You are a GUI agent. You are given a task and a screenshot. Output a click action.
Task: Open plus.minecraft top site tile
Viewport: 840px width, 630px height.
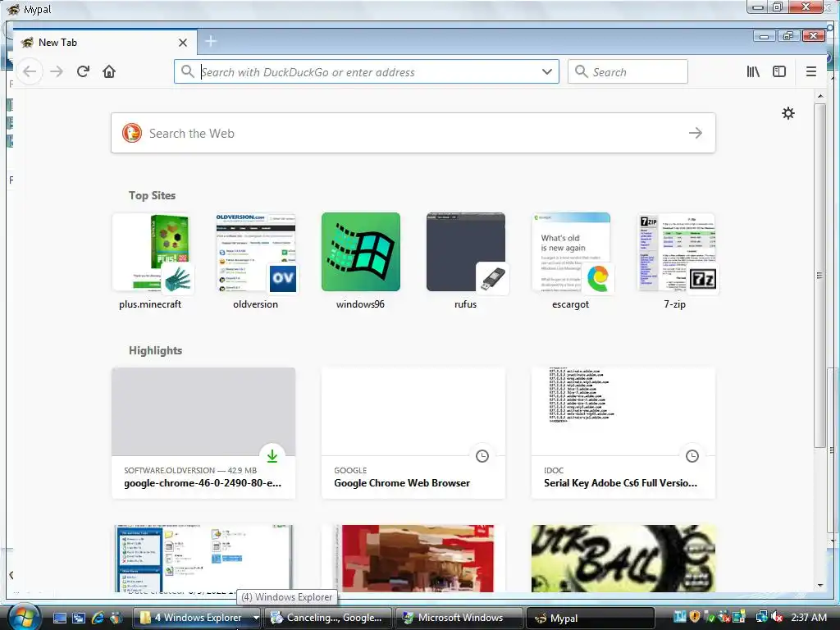(151, 260)
